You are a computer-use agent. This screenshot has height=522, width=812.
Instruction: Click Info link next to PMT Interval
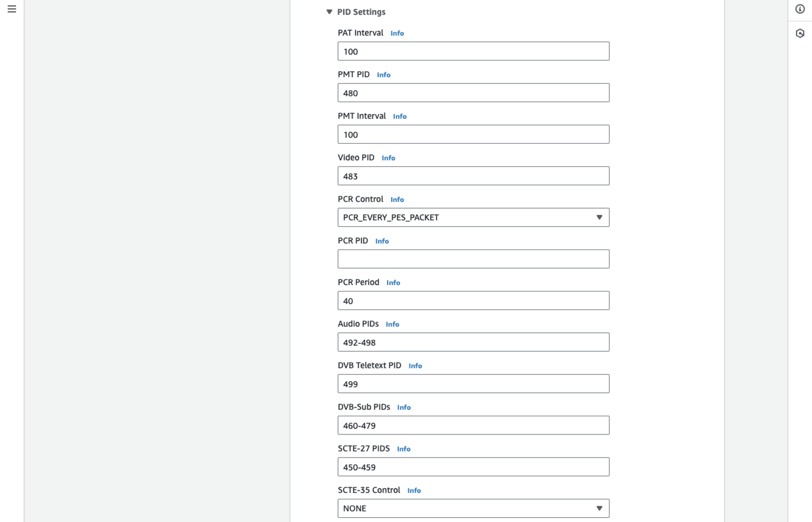tap(400, 116)
